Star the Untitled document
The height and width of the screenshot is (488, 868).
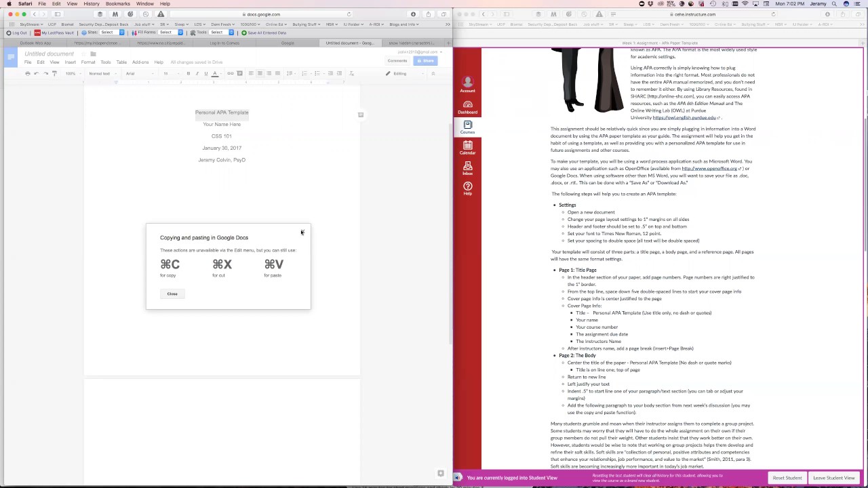84,54
